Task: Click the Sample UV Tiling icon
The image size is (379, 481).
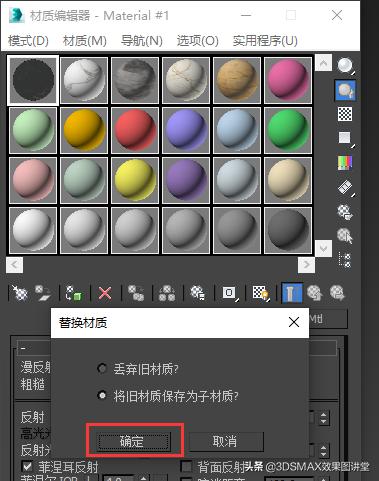Action: click(x=345, y=138)
